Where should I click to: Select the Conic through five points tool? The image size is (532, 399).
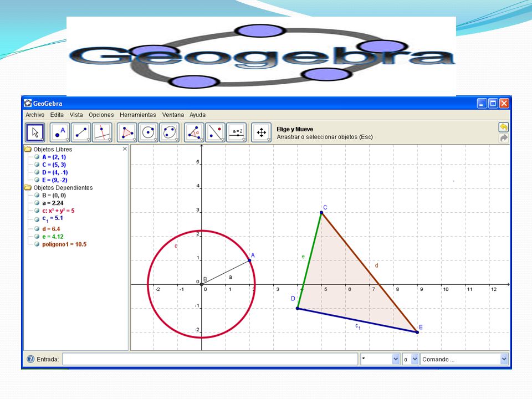[169, 132]
